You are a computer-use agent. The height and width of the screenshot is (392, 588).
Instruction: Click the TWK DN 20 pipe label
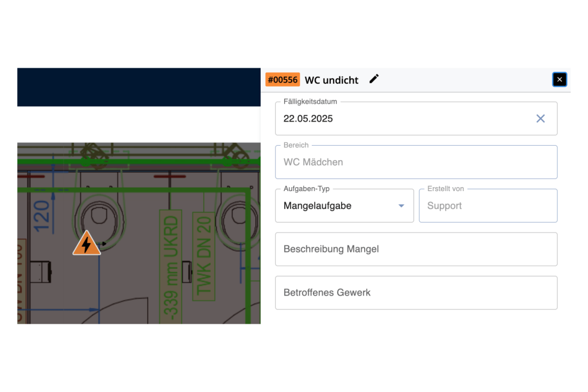[x=204, y=254]
